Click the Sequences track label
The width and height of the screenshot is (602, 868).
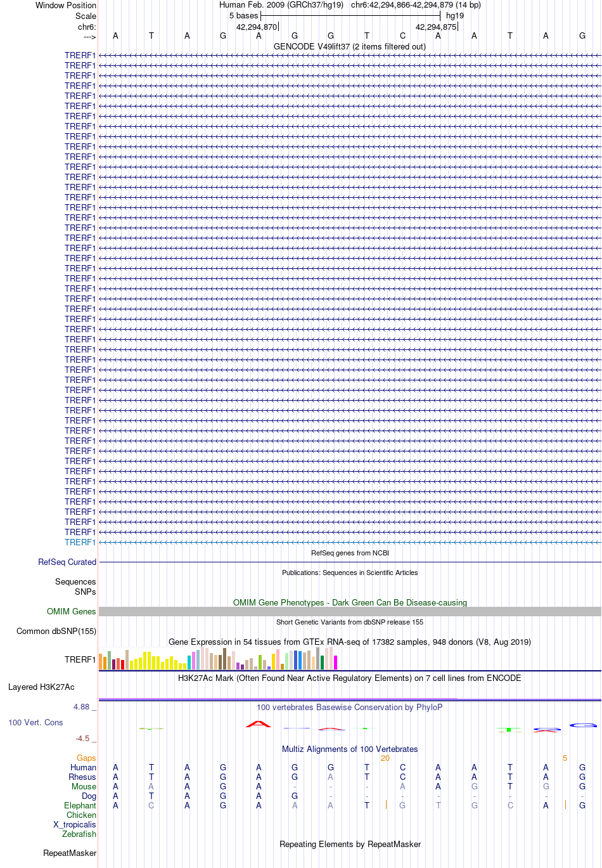(x=75, y=581)
